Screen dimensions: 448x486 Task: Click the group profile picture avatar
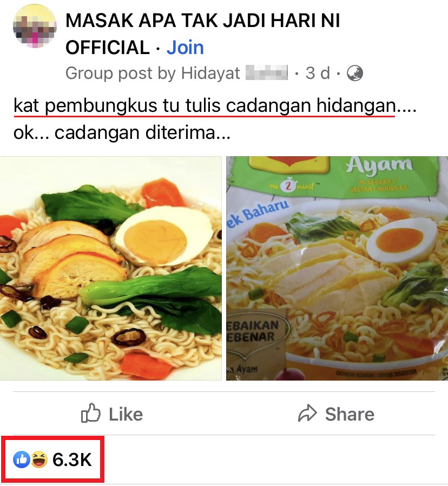[x=35, y=26]
